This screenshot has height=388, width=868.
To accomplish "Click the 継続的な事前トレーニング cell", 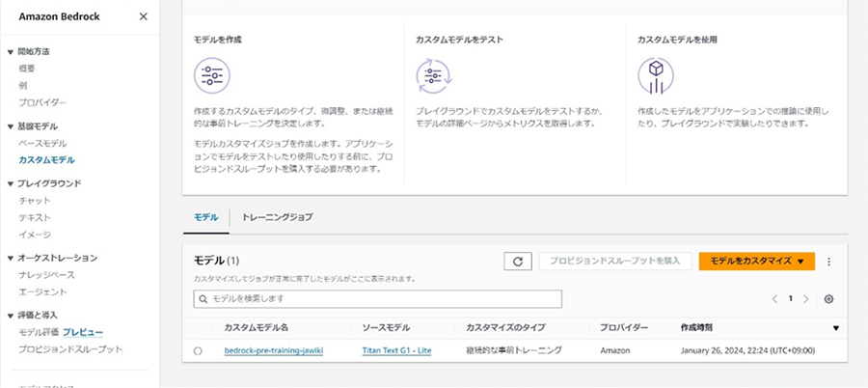I will click(514, 350).
